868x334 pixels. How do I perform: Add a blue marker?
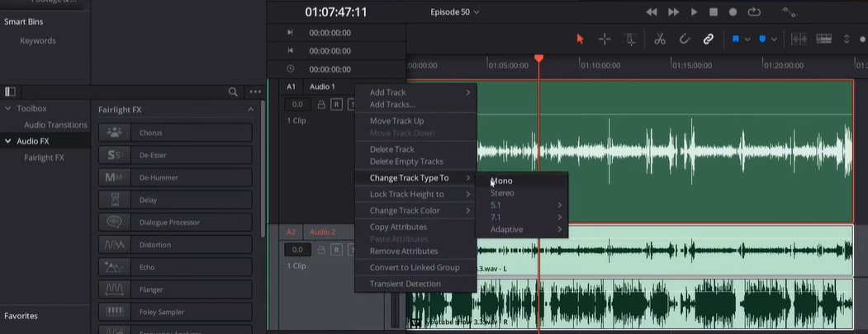(x=762, y=40)
